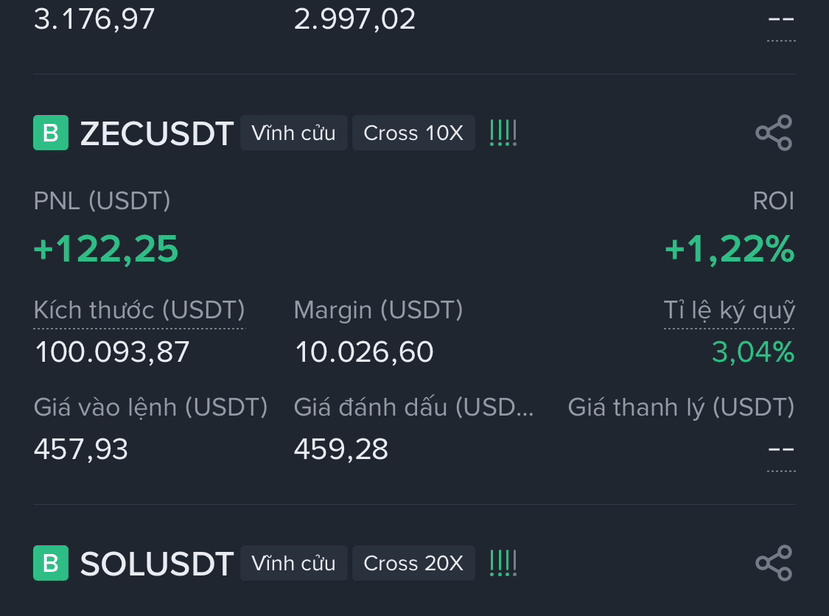Tap the ZECUSDT Vĩnh cửu tag
829x616 pixels.
293,133
